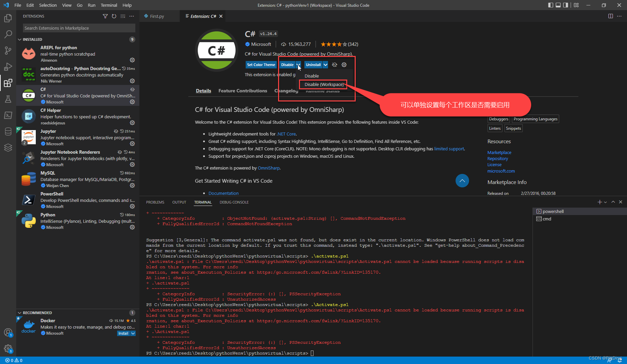Open editor more actions ellipsis
The image size is (627, 364).
[619, 16]
